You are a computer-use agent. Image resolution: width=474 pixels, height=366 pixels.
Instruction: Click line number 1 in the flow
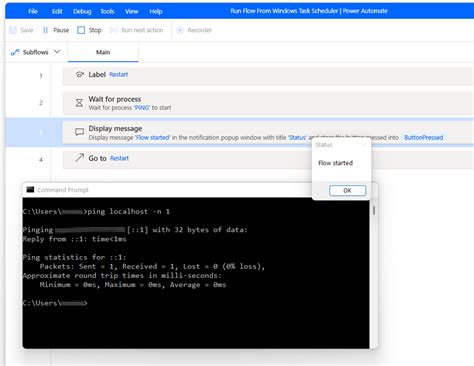pyautogui.click(x=41, y=76)
